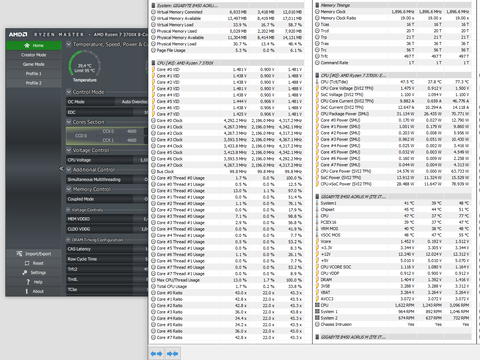Collapse the Additional Control section
The image size is (480, 360).
69,170
